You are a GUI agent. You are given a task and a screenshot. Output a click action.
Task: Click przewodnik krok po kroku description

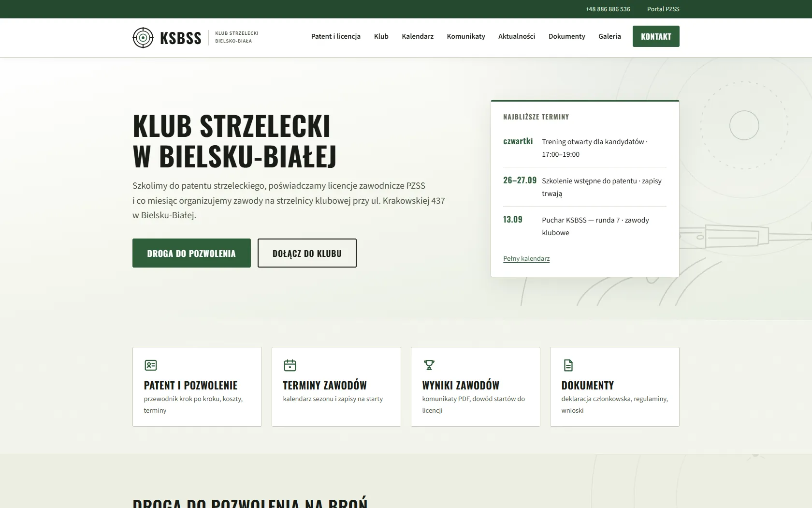coord(193,404)
